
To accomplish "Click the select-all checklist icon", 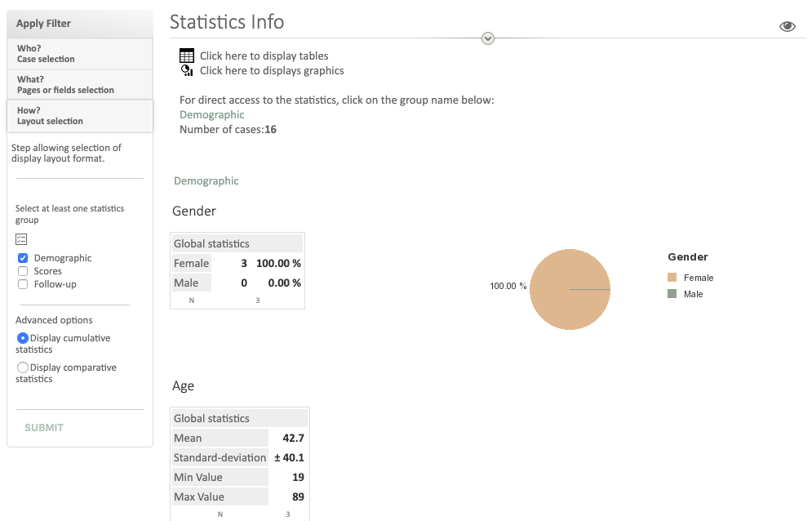I will (x=21, y=239).
